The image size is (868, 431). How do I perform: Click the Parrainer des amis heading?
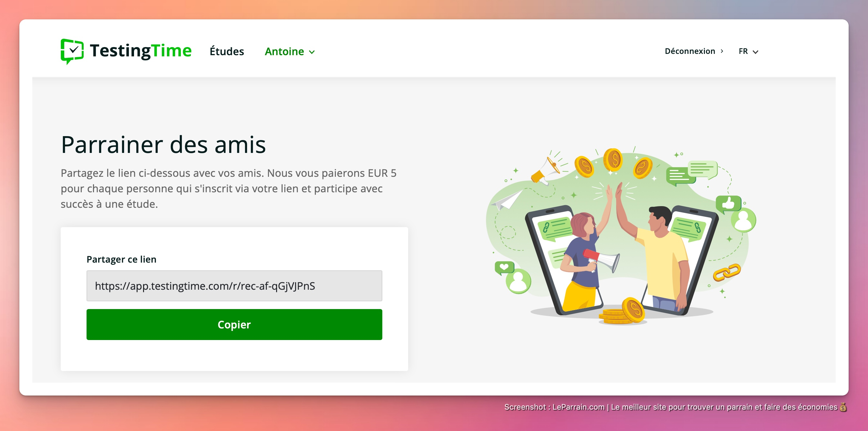[163, 145]
